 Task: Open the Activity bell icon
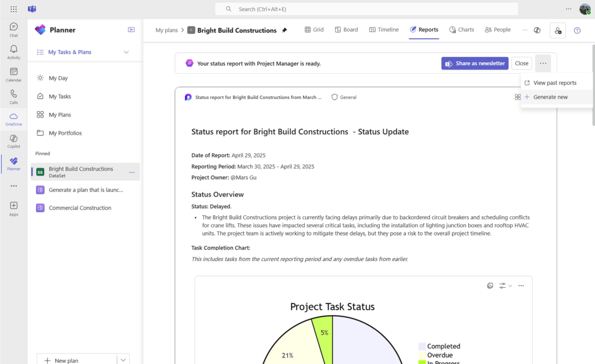(13, 52)
